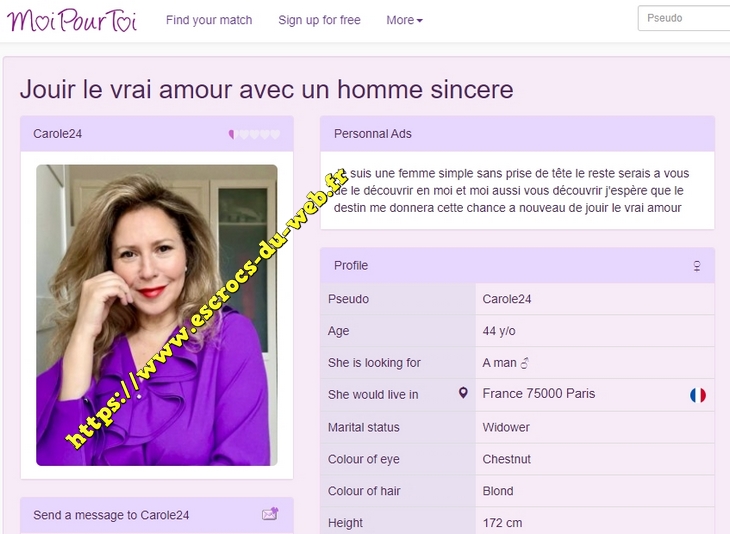Click the map pin location icon
The height and width of the screenshot is (534, 730).
pos(463,393)
